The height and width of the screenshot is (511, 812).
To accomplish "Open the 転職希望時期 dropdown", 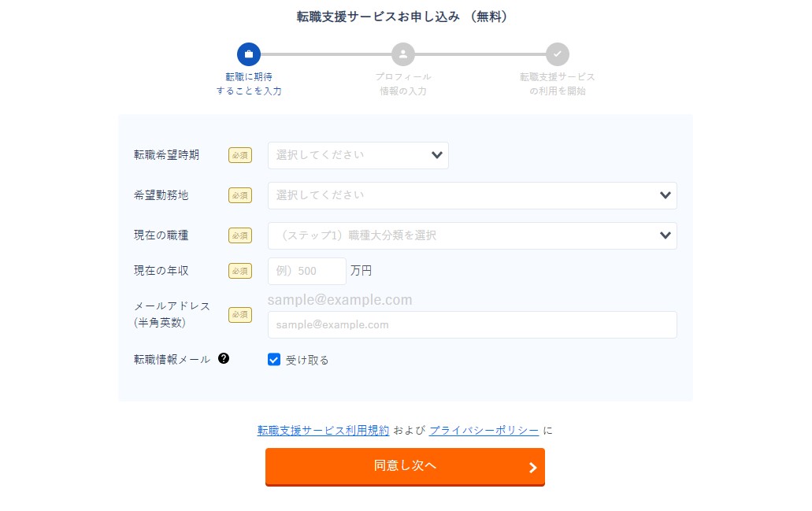I will pyautogui.click(x=358, y=155).
